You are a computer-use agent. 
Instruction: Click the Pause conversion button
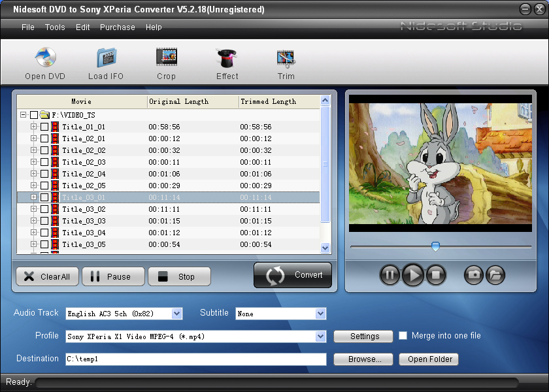[x=113, y=276]
